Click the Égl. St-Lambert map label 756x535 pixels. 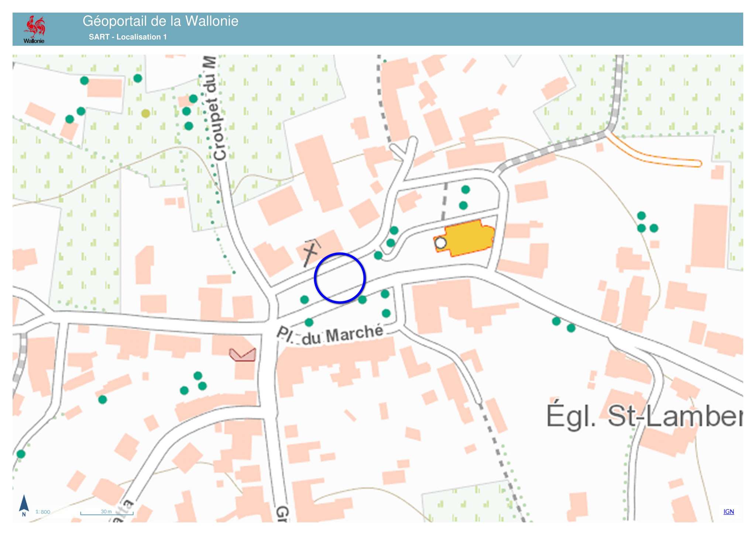click(644, 416)
